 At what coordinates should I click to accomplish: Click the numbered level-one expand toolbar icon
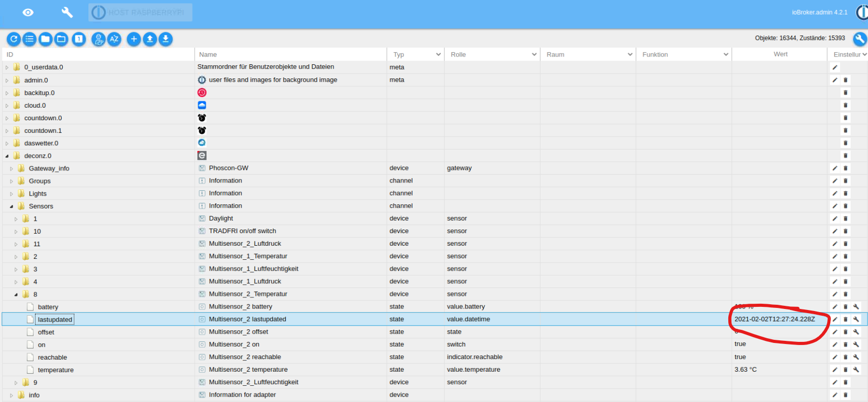[x=79, y=39]
